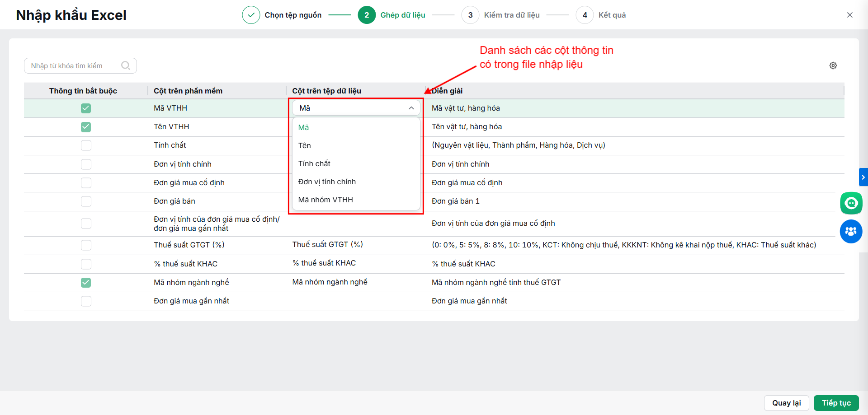This screenshot has height=415, width=868.
Task: Click Diễn giải column header
Action: [447, 91]
